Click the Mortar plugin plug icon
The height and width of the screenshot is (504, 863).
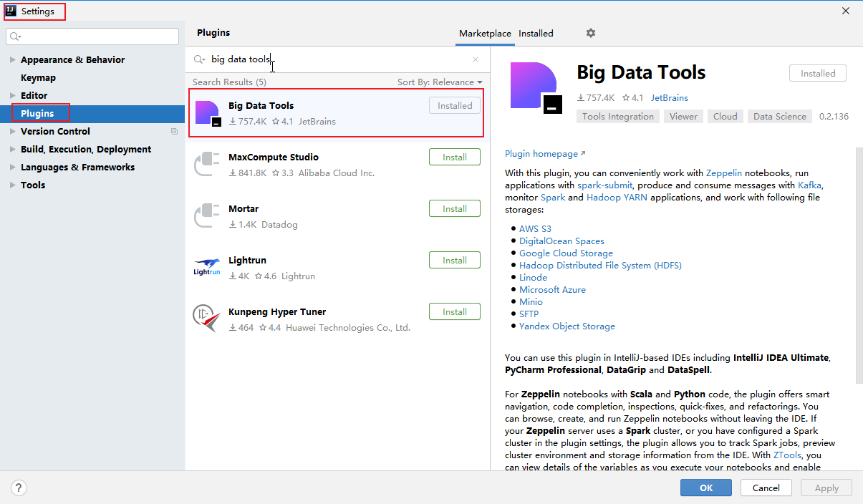coord(208,216)
